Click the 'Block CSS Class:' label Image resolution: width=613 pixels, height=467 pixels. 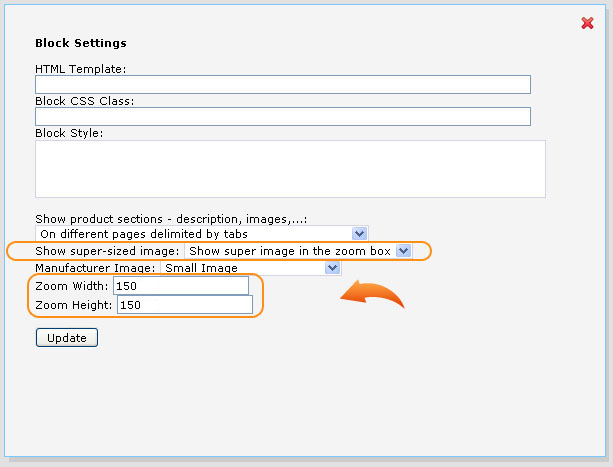[x=84, y=101]
